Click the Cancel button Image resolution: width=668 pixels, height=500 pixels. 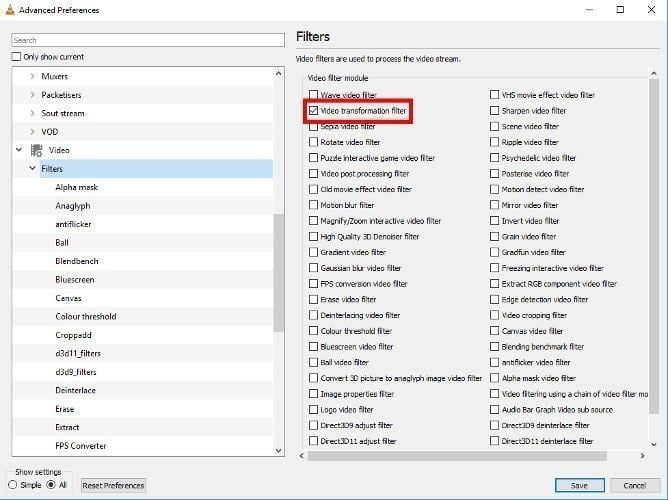pos(635,486)
